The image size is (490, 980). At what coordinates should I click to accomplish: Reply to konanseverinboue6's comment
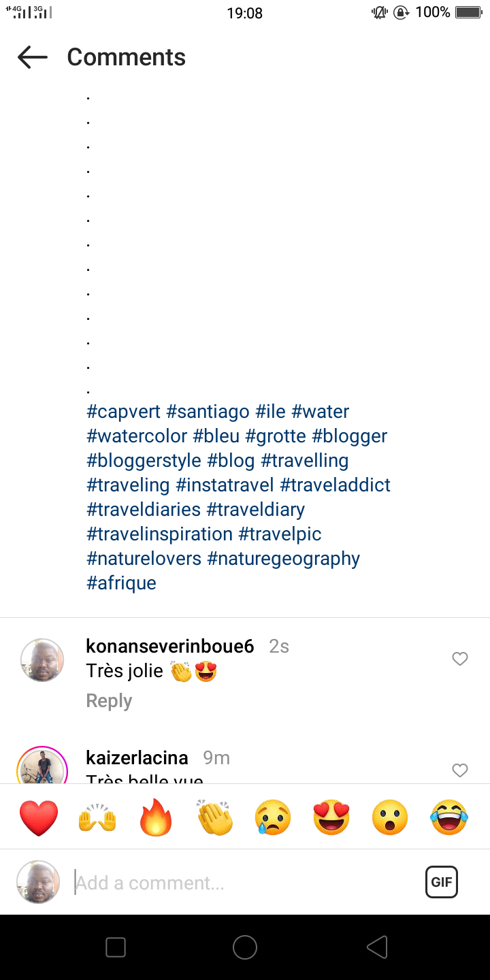pos(109,701)
